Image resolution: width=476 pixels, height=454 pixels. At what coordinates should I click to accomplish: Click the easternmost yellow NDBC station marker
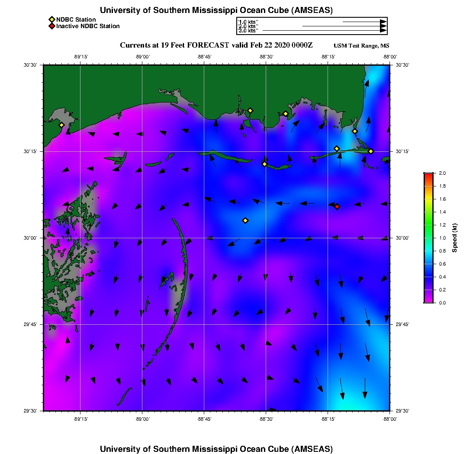point(371,151)
